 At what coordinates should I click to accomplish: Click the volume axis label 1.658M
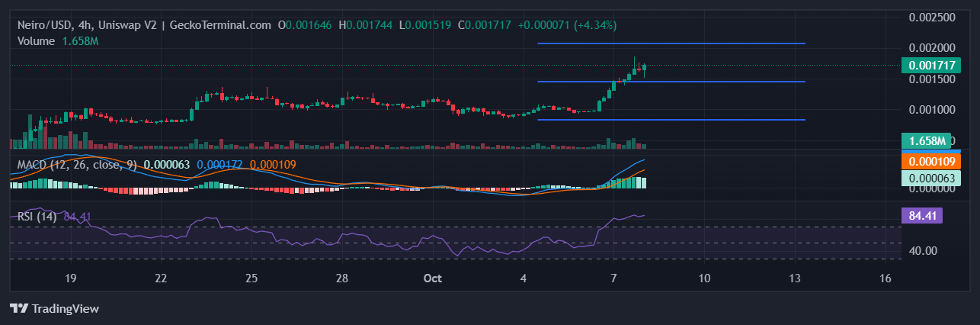point(927,141)
